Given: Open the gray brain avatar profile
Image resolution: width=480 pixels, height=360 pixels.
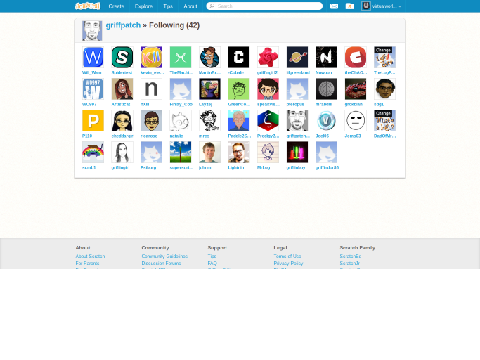Looking at the screenshot, I should tap(326, 89).
